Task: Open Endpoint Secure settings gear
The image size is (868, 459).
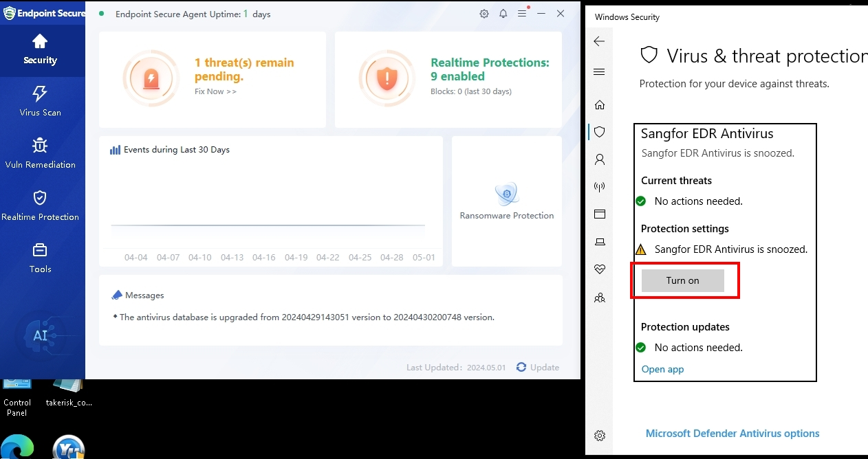Action: [484, 13]
